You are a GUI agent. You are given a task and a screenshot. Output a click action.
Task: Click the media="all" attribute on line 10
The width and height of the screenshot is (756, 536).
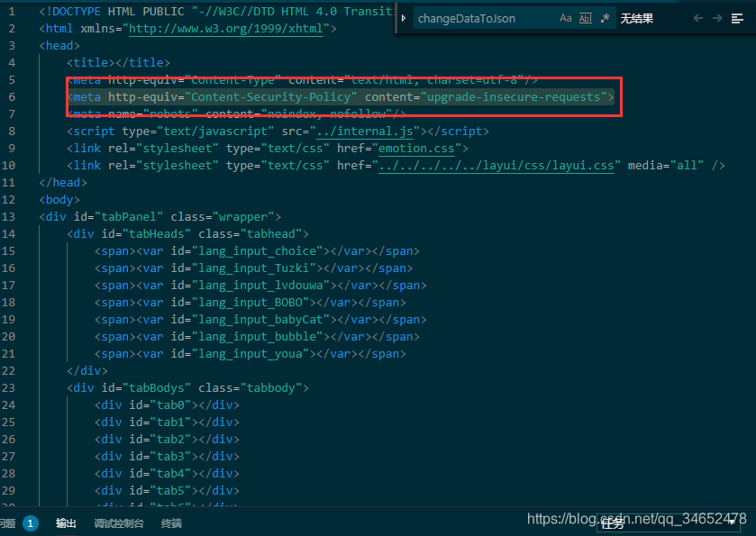pyautogui.click(x=666, y=166)
